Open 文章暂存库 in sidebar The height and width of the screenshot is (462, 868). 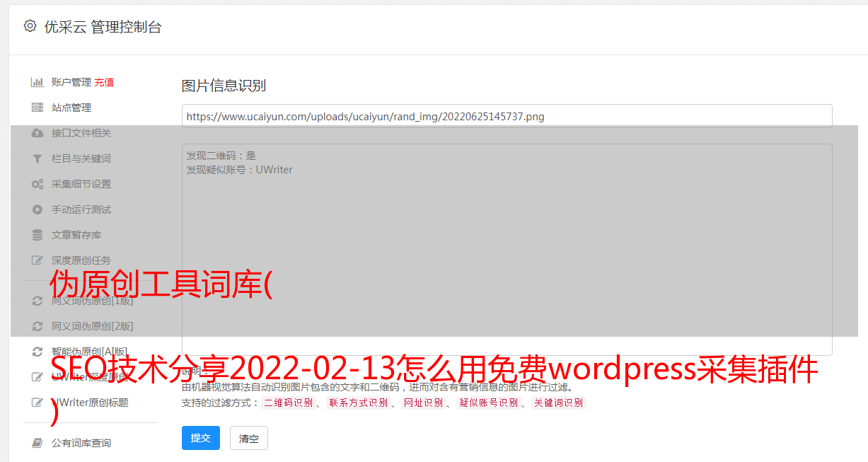point(76,235)
